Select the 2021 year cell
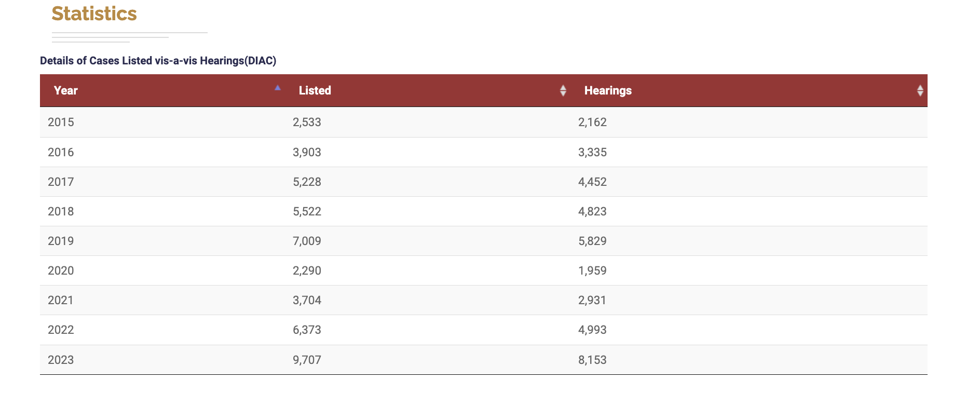The image size is (980, 407). pos(61,301)
